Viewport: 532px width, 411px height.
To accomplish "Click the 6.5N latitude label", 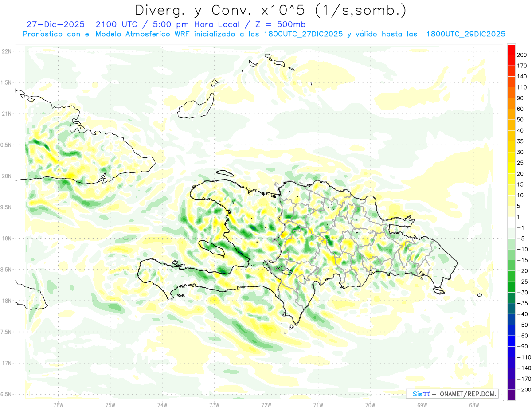I will tap(6, 394).
